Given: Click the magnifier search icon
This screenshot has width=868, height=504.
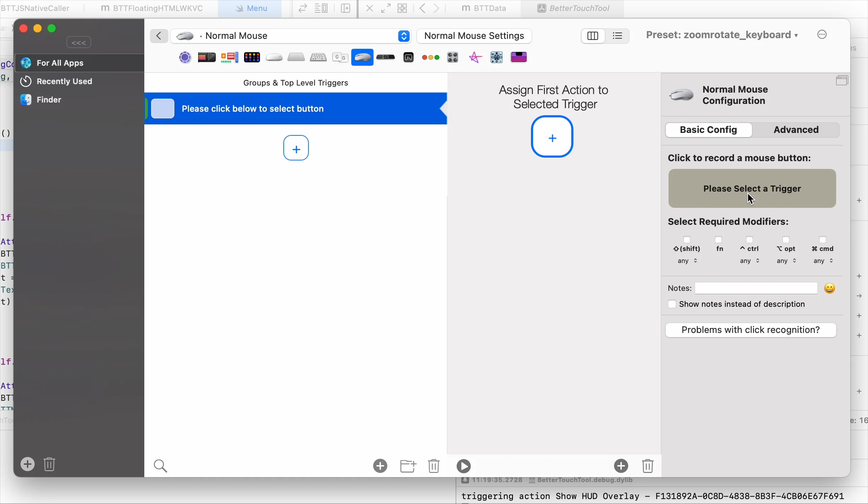Looking at the screenshot, I should point(161,466).
